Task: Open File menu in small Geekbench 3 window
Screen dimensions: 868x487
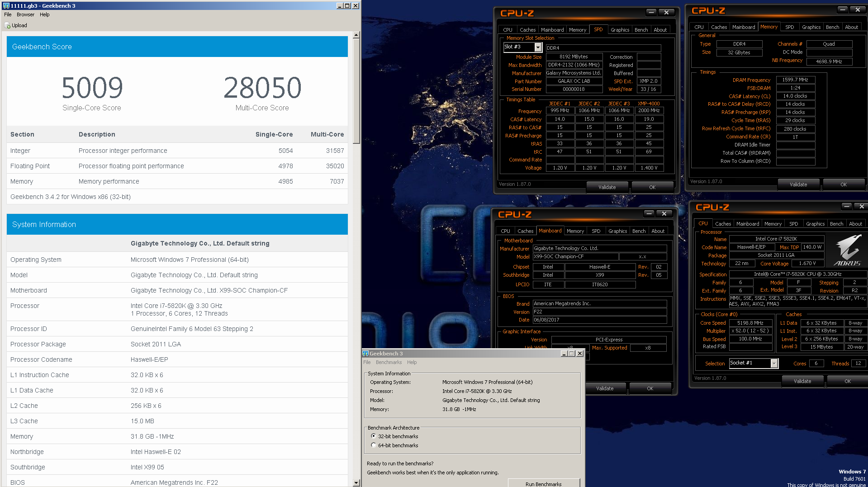Action: click(367, 362)
